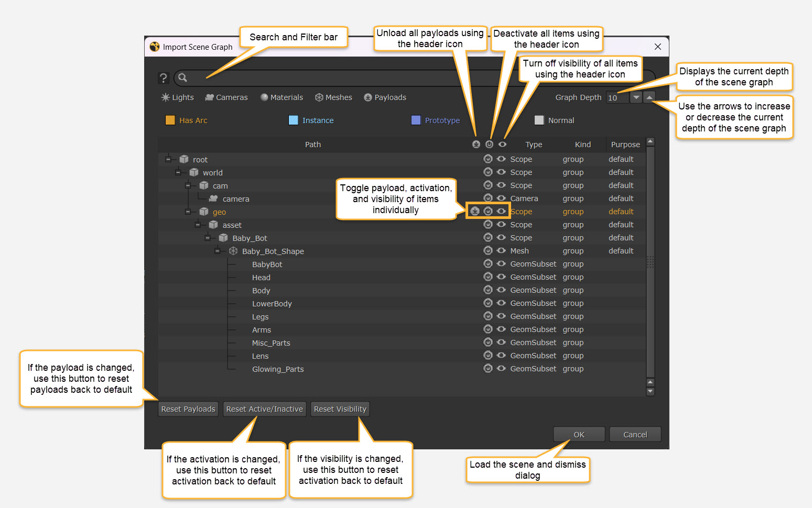Collapse the root tree node

[168, 159]
